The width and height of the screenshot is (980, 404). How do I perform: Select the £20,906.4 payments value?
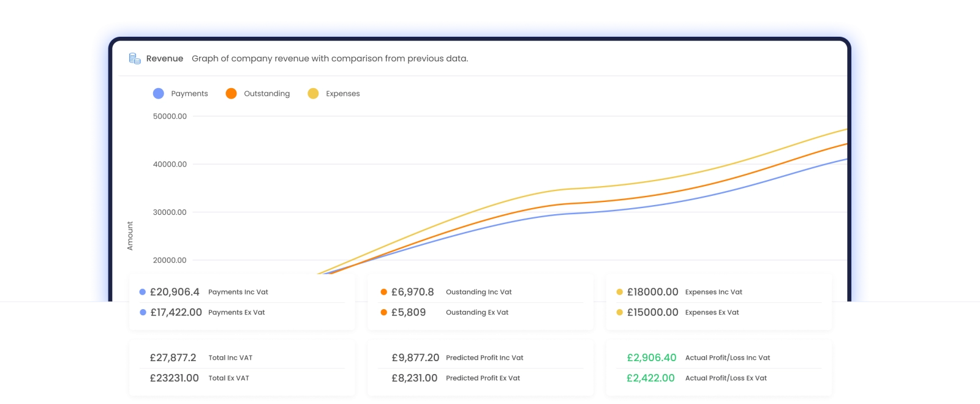click(x=175, y=292)
